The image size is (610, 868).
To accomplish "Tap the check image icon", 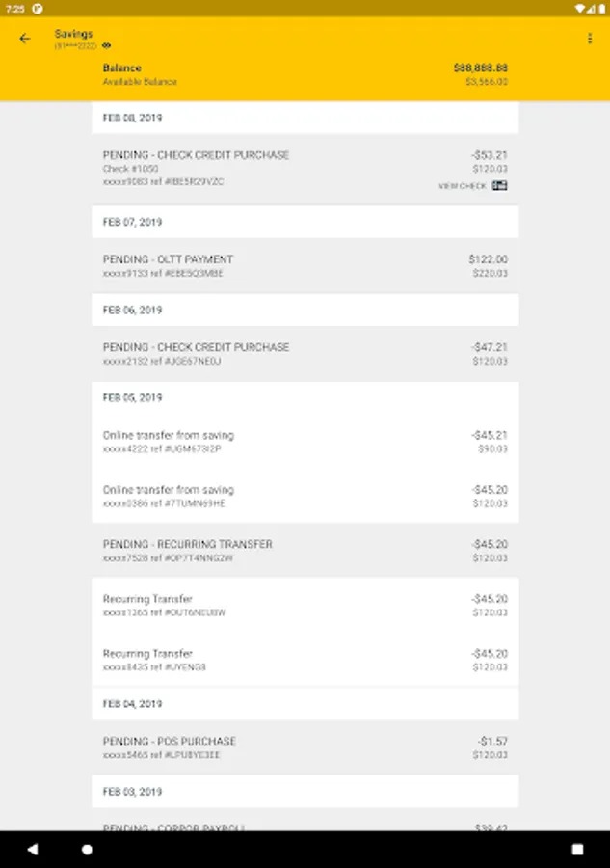I will [x=499, y=185].
